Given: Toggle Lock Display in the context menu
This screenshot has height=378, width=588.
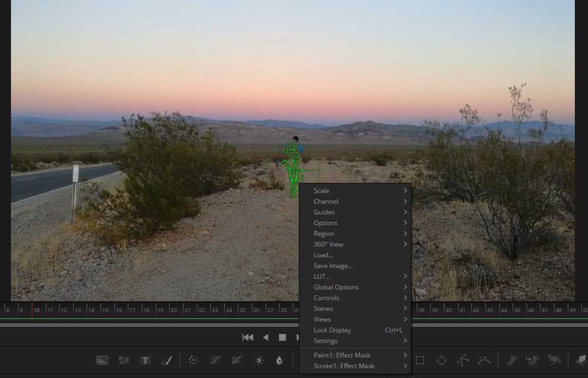Looking at the screenshot, I should coord(332,330).
